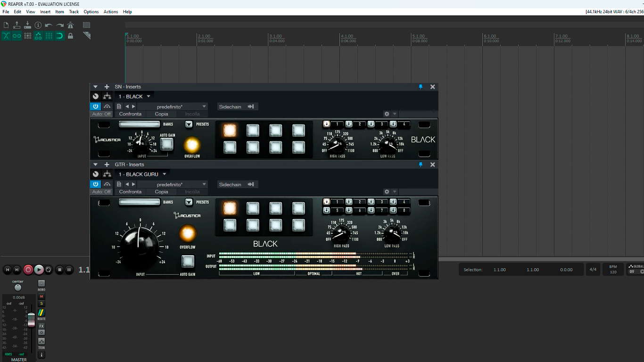Pin the SN - Inserts window
The width and height of the screenshot is (644, 362).
pyautogui.click(x=421, y=87)
